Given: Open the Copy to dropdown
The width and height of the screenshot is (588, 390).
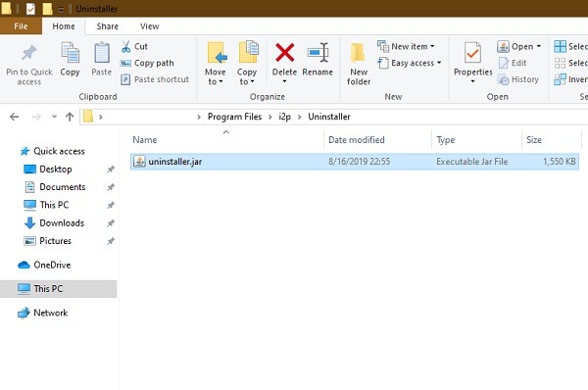Looking at the screenshot, I should pyautogui.click(x=247, y=64).
